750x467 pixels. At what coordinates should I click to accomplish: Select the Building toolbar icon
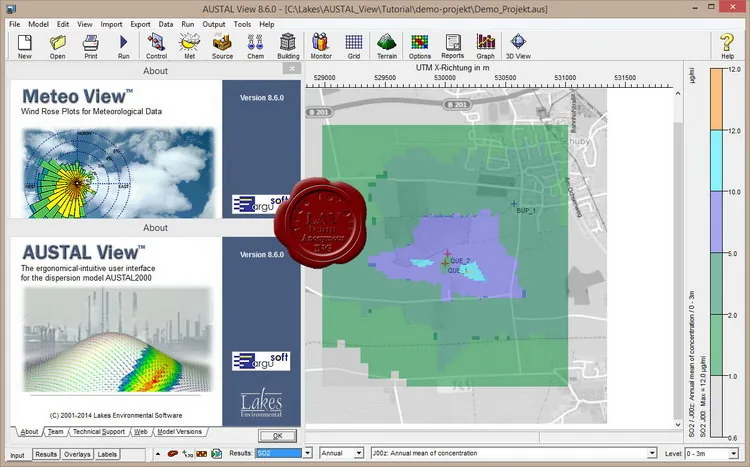288,46
